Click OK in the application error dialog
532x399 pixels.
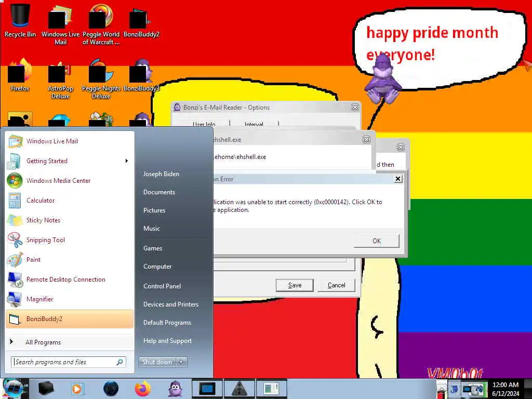point(377,241)
